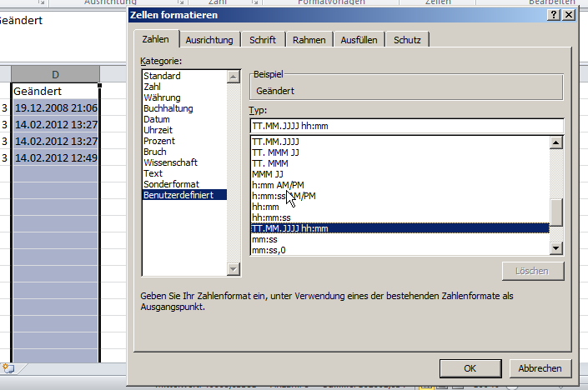This screenshot has height=390, width=588.
Task: Select Wissenschaft category
Action: pyautogui.click(x=184, y=162)
